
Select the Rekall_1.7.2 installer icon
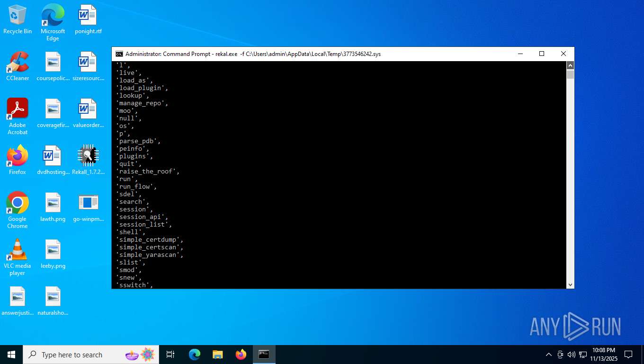(x=88, y=160)
